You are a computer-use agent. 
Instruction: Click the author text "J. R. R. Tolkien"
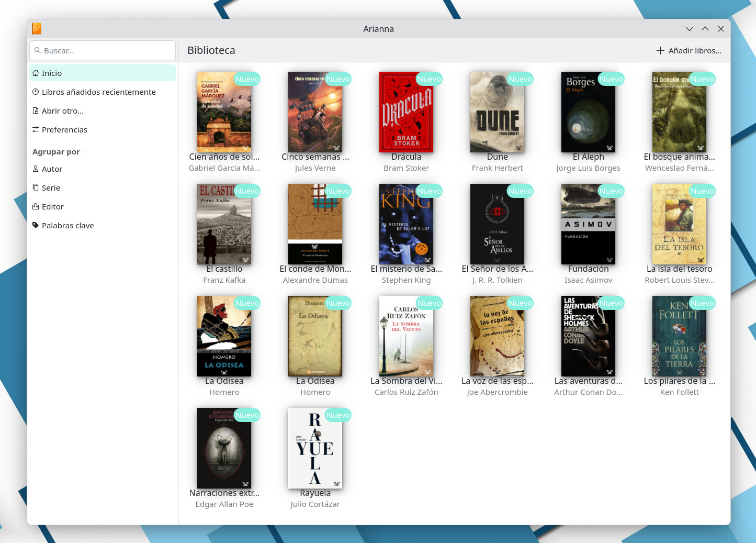(497, 280)
